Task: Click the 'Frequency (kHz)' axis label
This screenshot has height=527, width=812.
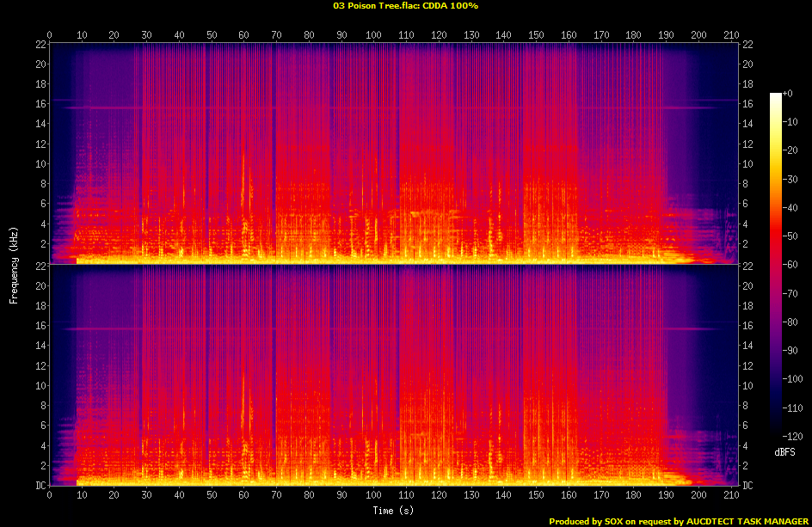Action: (14, 265)
